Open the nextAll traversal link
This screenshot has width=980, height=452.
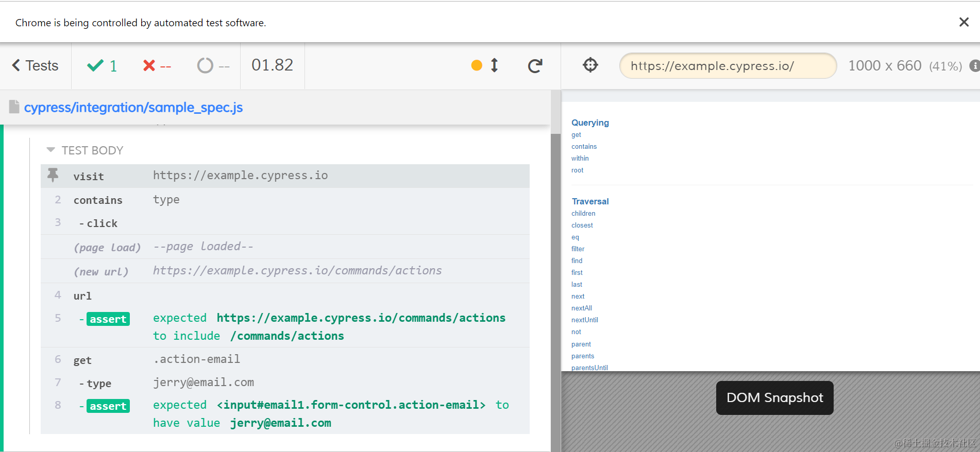pos(582,308)
